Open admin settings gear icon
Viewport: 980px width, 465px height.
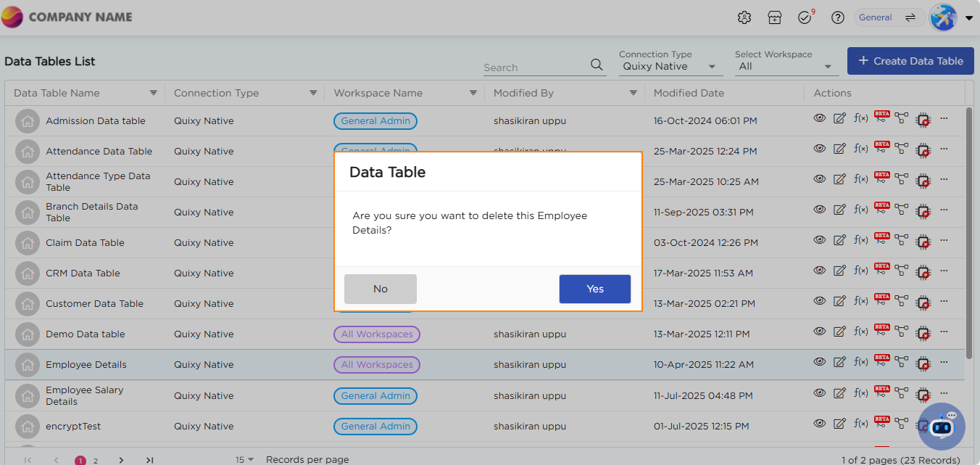(x=744, y=18)
